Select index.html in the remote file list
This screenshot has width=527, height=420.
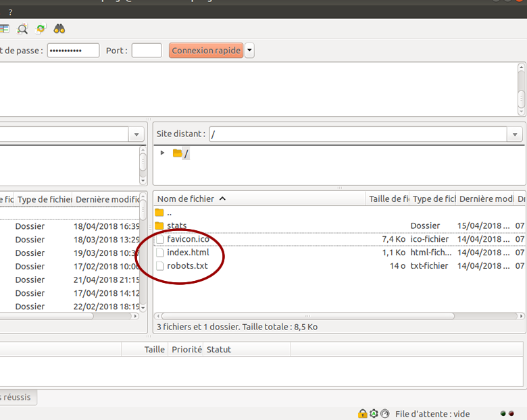188,253
